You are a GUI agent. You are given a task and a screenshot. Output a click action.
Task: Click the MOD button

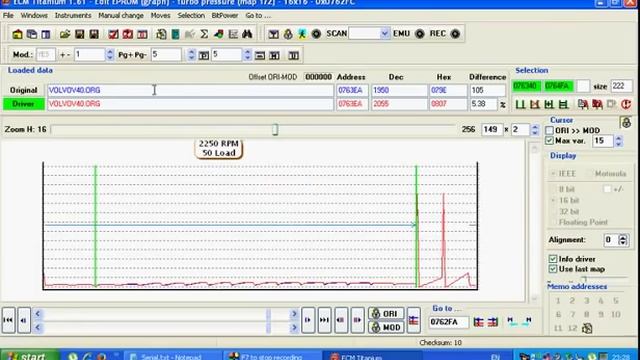(386, 327)
